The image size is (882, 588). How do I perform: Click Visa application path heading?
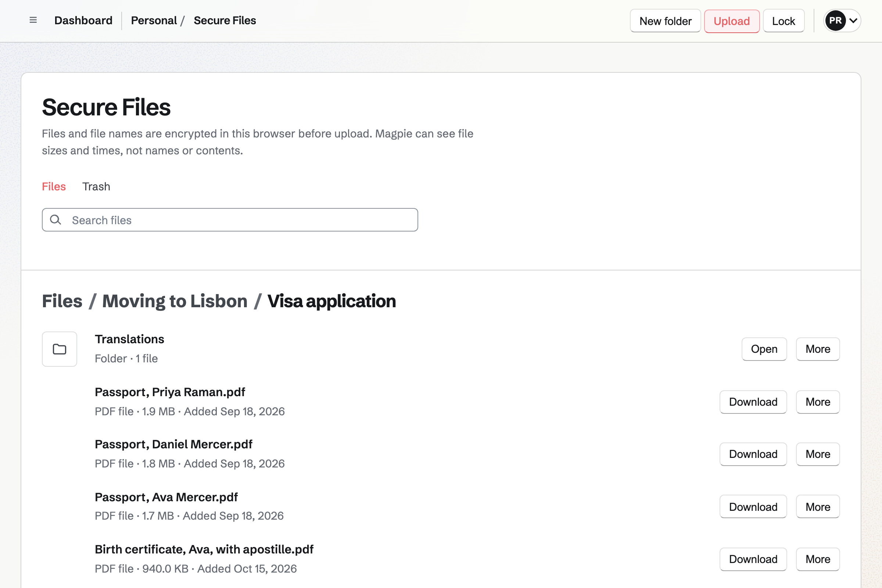331,301
